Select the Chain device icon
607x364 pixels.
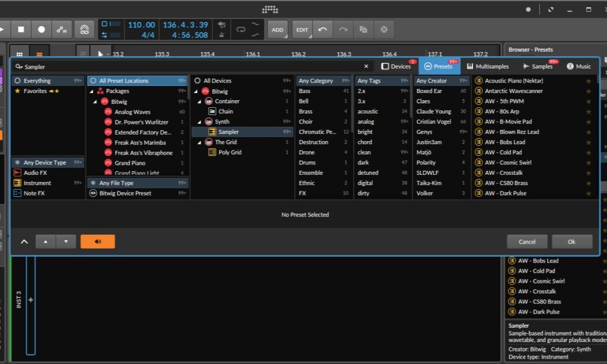pos(212,111)
